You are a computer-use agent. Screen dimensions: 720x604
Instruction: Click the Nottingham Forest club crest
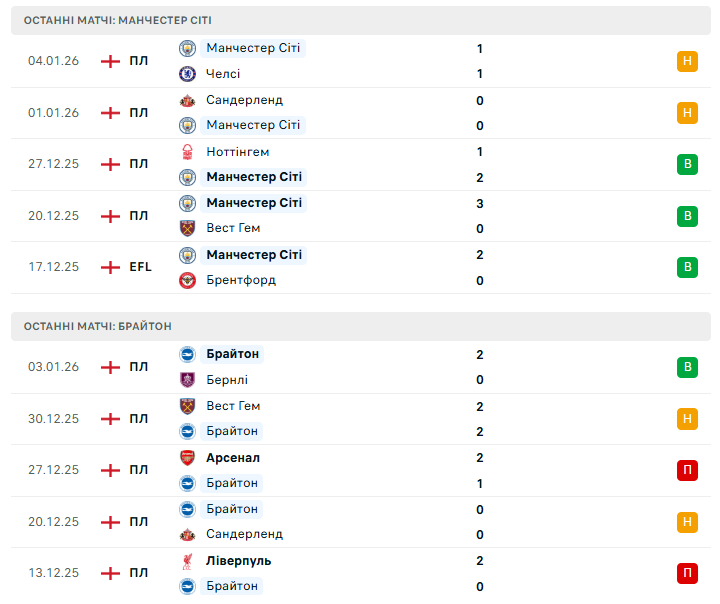[187, 152]
